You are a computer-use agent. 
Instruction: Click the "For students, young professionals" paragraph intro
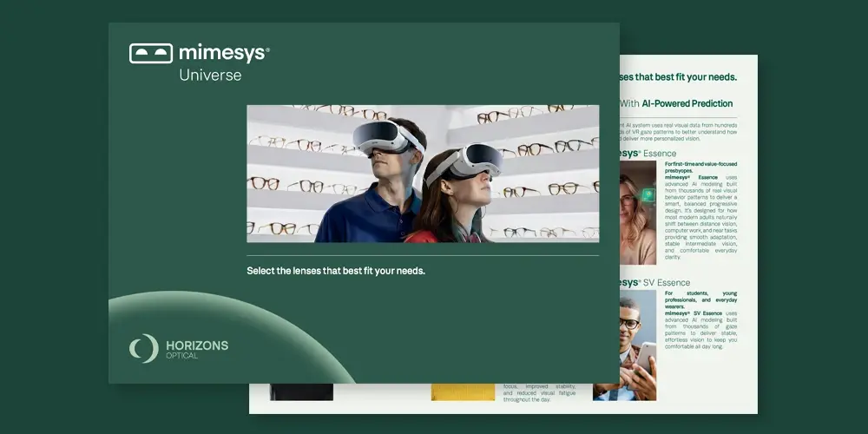click(700, 299)
